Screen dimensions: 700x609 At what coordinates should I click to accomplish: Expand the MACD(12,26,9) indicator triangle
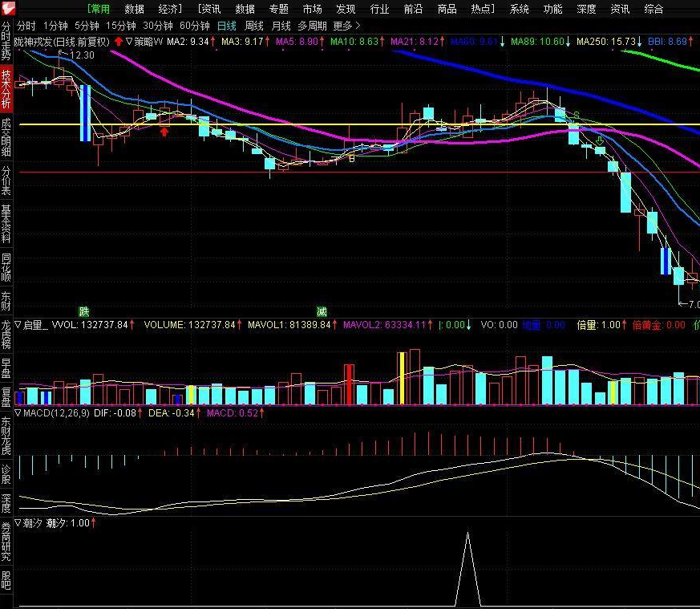click(x=18, y=413)
